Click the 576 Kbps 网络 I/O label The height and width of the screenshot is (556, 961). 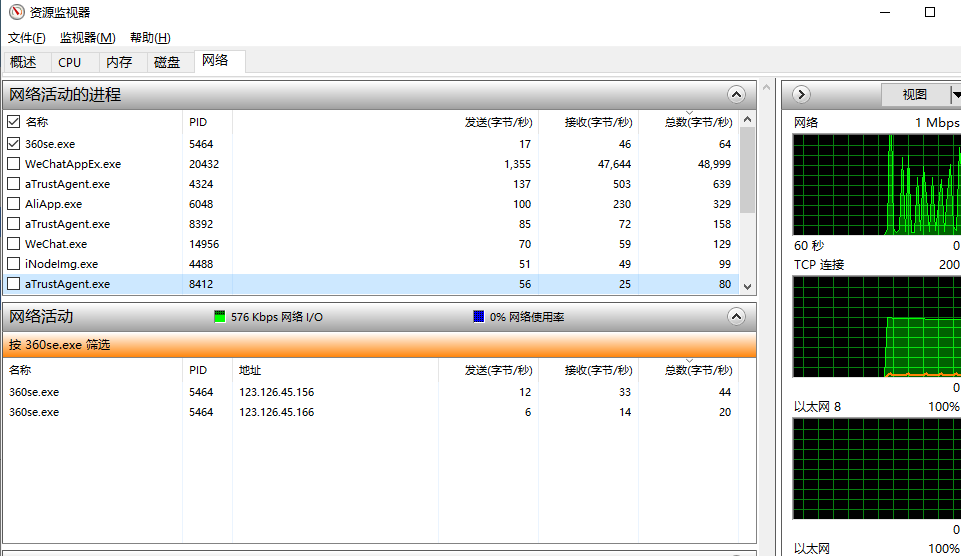click(276, 317)
